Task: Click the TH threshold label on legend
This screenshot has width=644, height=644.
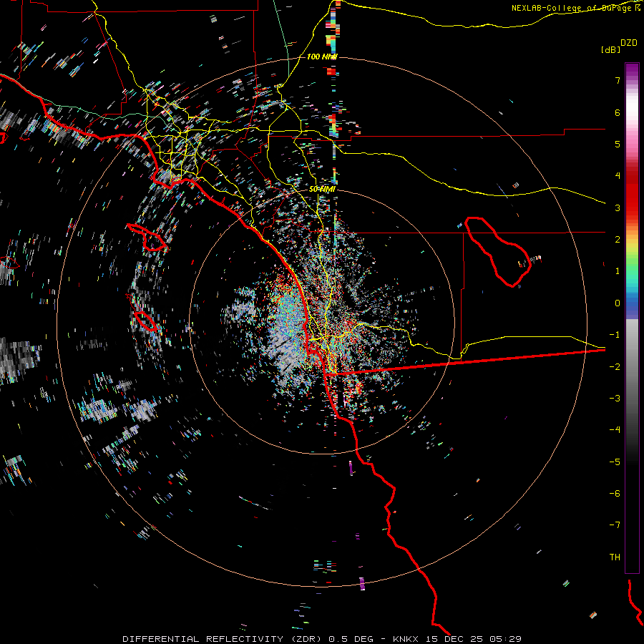Action: [x=615, y=557]
